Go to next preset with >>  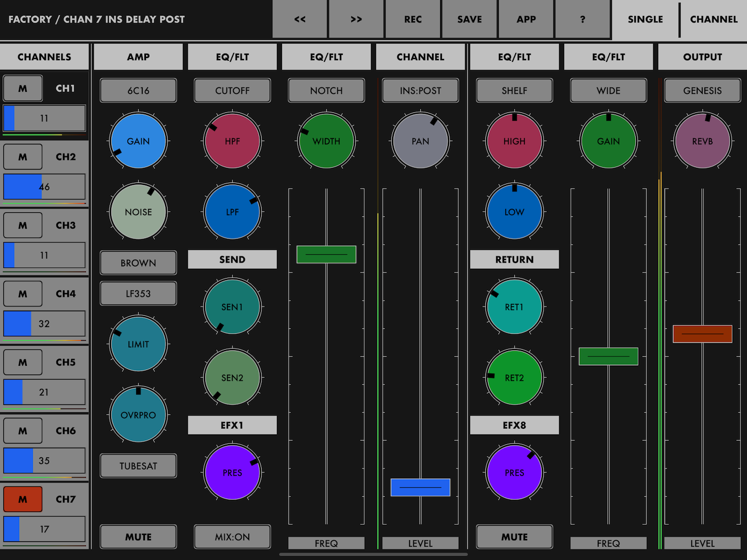pyautogui.click(x=356, y=19)
